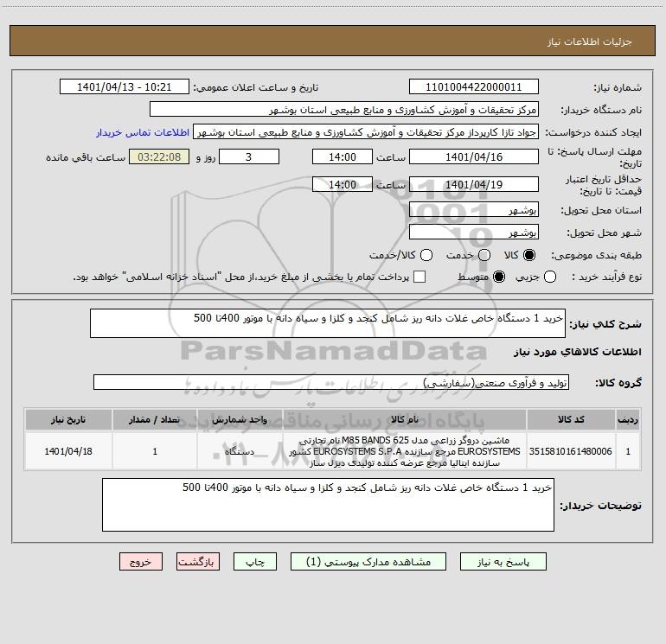
Task: Select the کالا/خدمت radio button
Action: point(426,255)
